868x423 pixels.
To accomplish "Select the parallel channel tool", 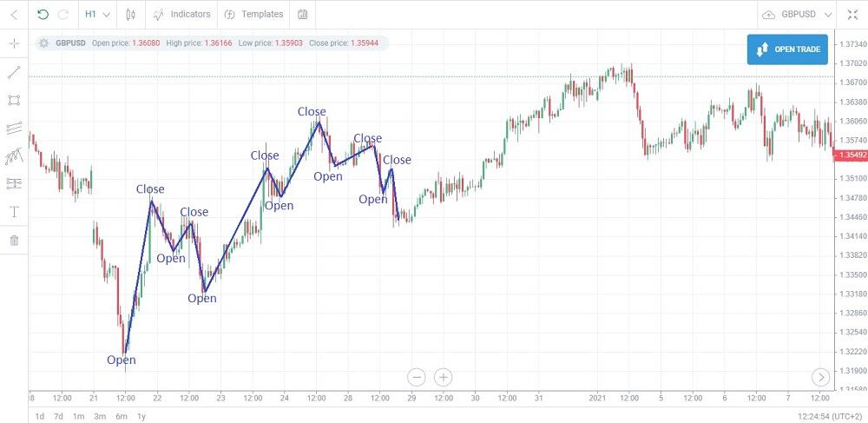I will tap(15, 128).
